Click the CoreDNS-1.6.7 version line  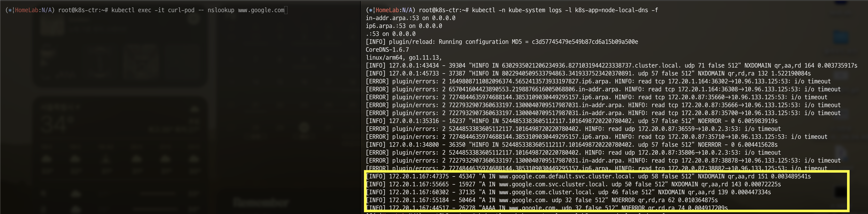[x=387, y=50]
